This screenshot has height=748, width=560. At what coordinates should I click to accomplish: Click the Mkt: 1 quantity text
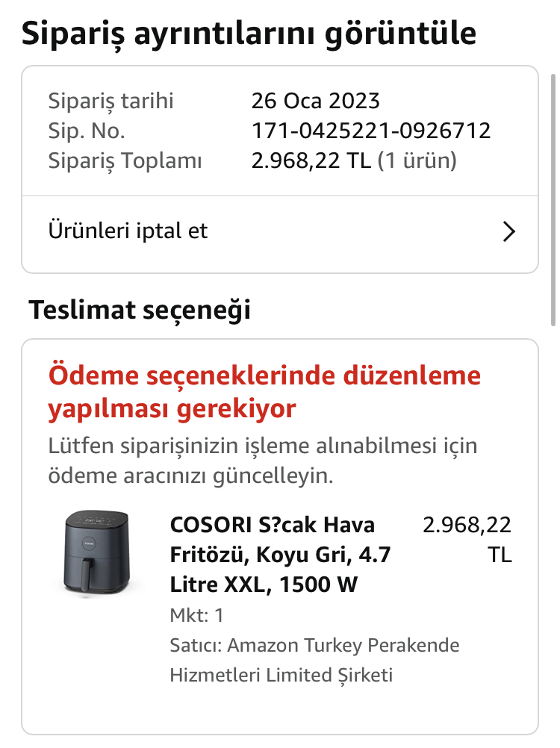[196, 615]
